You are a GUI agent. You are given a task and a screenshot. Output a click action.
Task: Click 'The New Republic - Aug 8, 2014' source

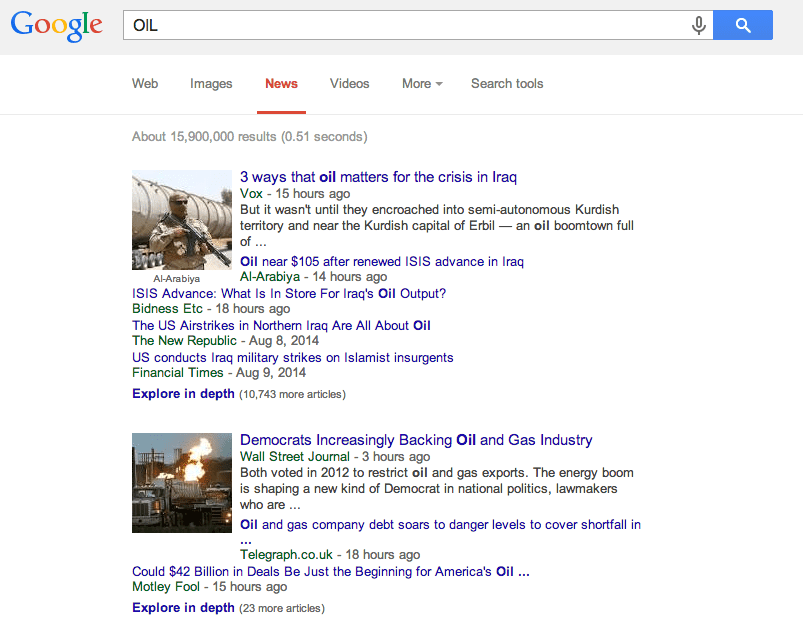coord(225,340)
